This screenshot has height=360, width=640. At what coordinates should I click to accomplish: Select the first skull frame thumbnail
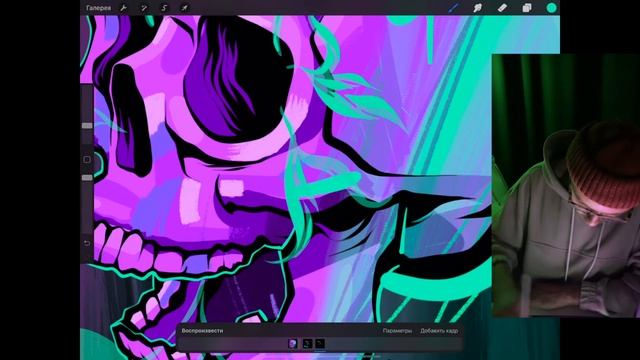(x=293, y=344)
